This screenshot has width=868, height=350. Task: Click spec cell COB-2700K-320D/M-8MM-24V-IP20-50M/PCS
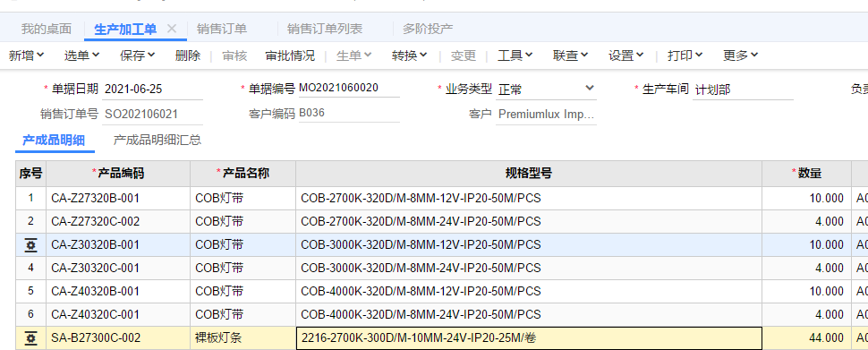[529, 221]
